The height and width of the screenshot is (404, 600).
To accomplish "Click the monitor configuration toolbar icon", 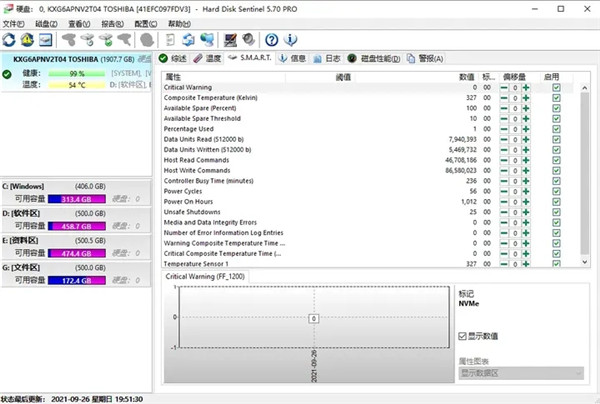I will [230, 39].
